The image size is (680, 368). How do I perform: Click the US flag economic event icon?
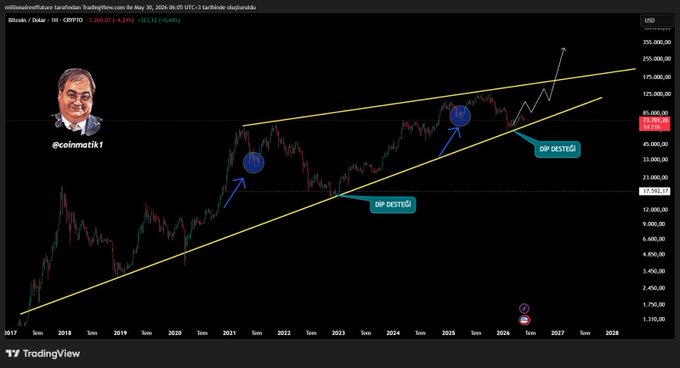[524, 321]
